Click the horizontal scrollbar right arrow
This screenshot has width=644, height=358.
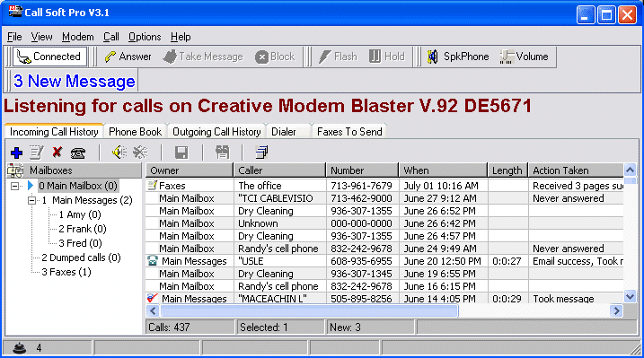pos(616,310)
